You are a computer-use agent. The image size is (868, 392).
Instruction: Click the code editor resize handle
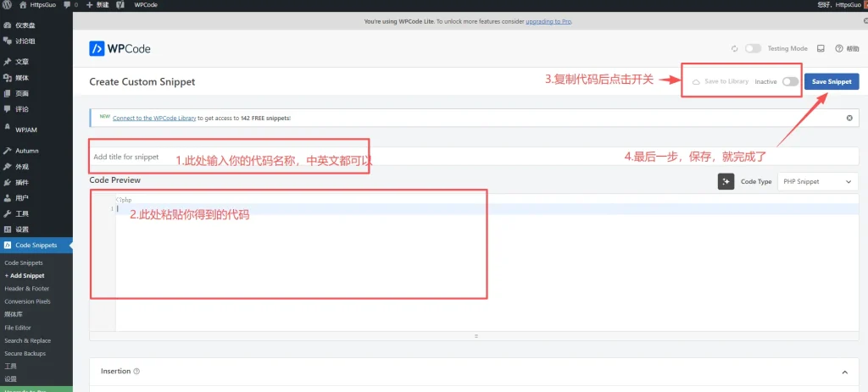pyautogui.click(x=476, y=336)
